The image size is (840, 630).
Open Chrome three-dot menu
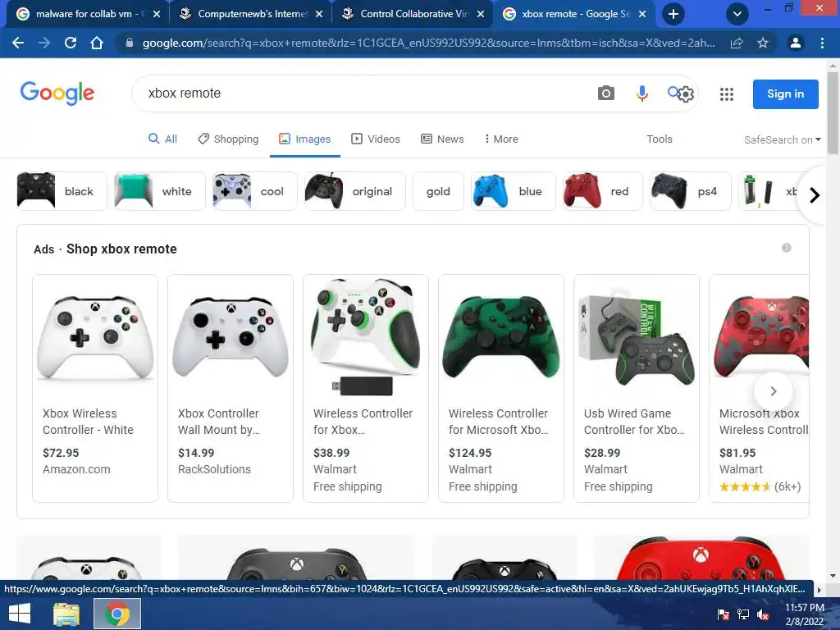822,43
